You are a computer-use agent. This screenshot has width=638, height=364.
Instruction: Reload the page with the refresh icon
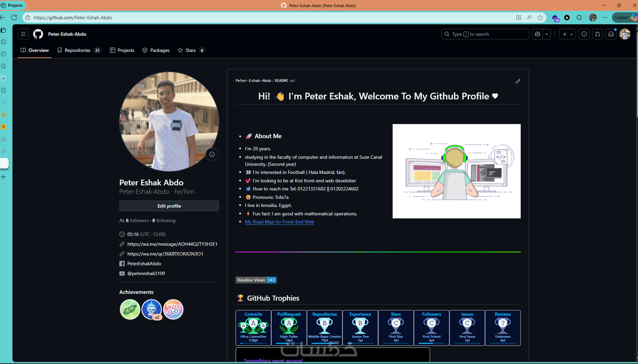coord(14,18)
